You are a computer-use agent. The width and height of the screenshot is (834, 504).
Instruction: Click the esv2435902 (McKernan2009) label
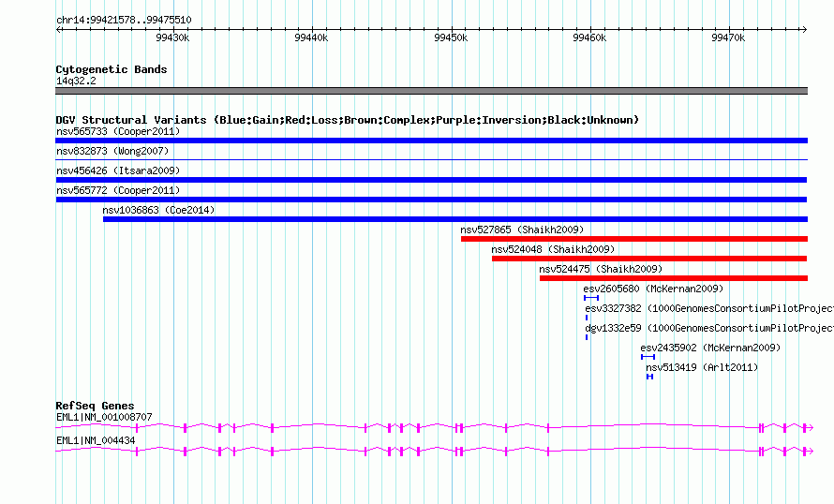point(710,348)
